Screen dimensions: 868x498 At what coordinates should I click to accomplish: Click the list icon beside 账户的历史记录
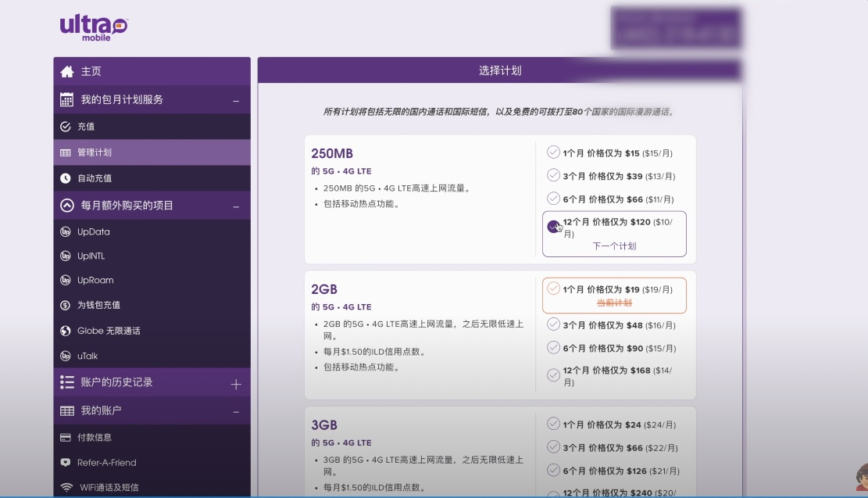pos(67,382)
